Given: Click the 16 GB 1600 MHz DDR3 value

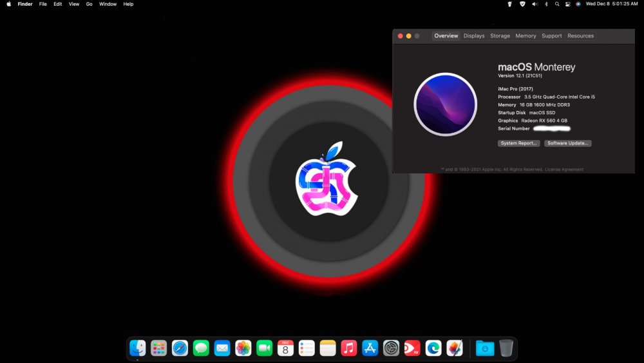Looking at the screenshot, I should coord(545,105).
